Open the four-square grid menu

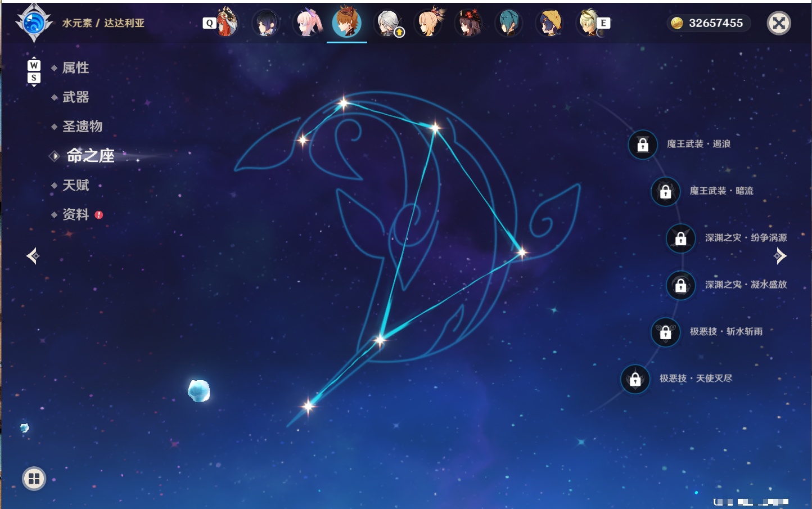tap(34, 479)
